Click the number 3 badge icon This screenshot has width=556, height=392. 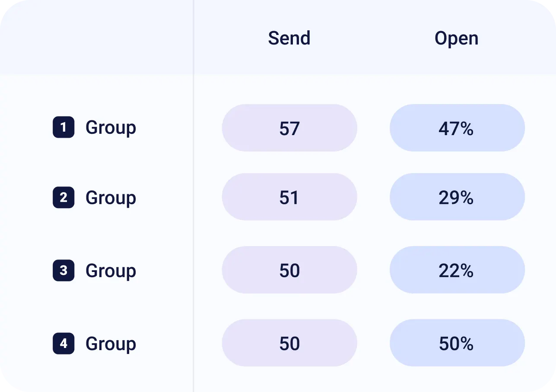64,270
